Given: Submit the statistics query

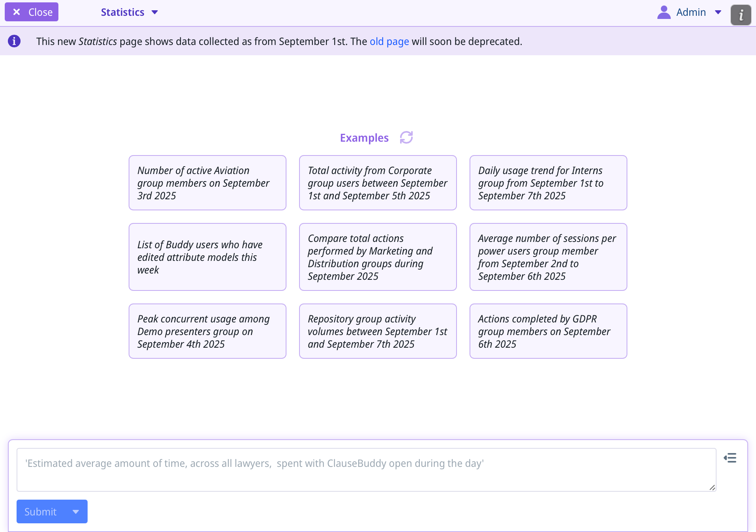Looking at the screenshot, I should click(x=41, y=512).
